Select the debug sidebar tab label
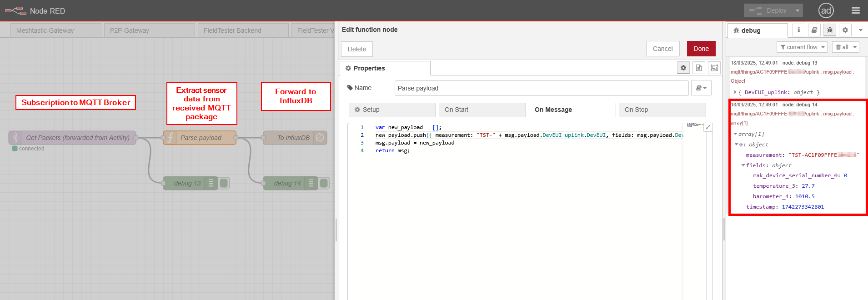868x300 pixels. tap(758, 30)
